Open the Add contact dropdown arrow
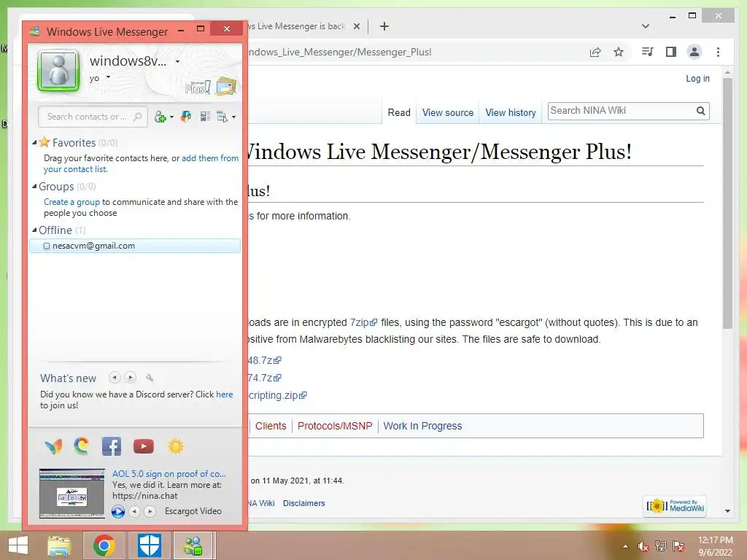This screenshot has width=747, height=560. click(x=171, y=117)
